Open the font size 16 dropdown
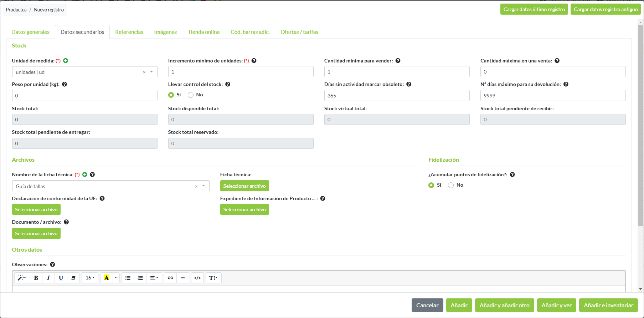Screen dimensions: 644x318 90,278
